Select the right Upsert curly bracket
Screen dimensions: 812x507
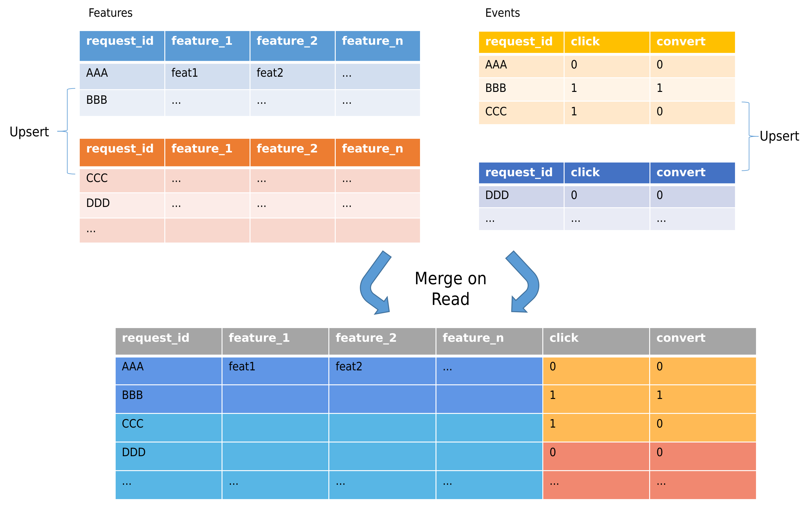(x=750, y=136)
